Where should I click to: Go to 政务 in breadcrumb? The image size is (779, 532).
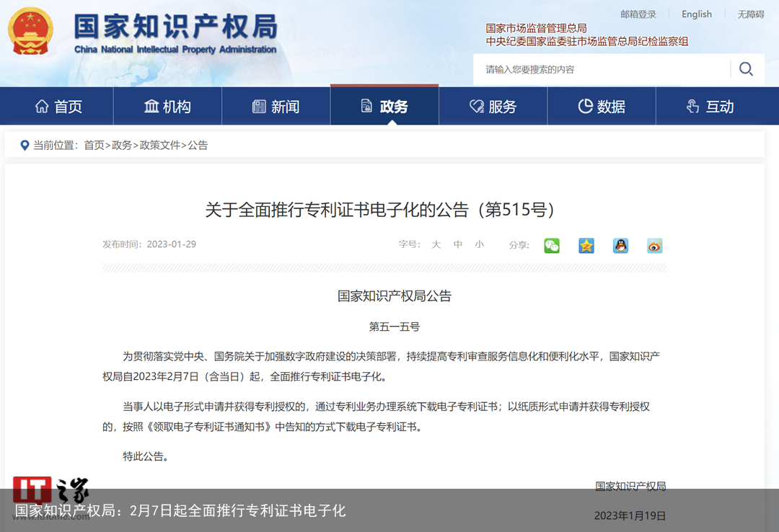(x=122, y=145)
